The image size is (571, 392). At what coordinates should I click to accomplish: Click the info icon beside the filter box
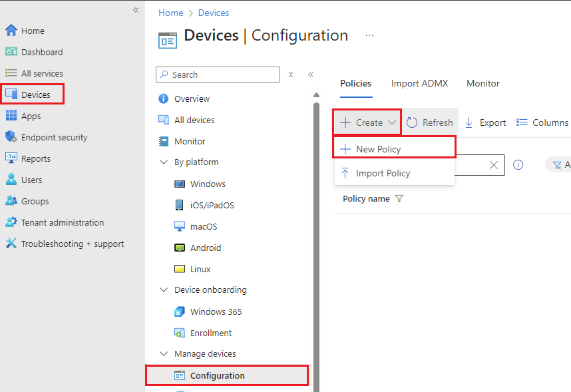[518, 165]
